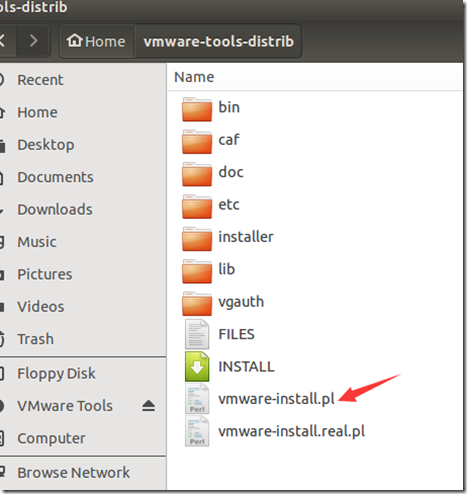Viewport: 467px width, 494px height.
Task: Open Computer in the sidebar
Action: click(51, 438)
